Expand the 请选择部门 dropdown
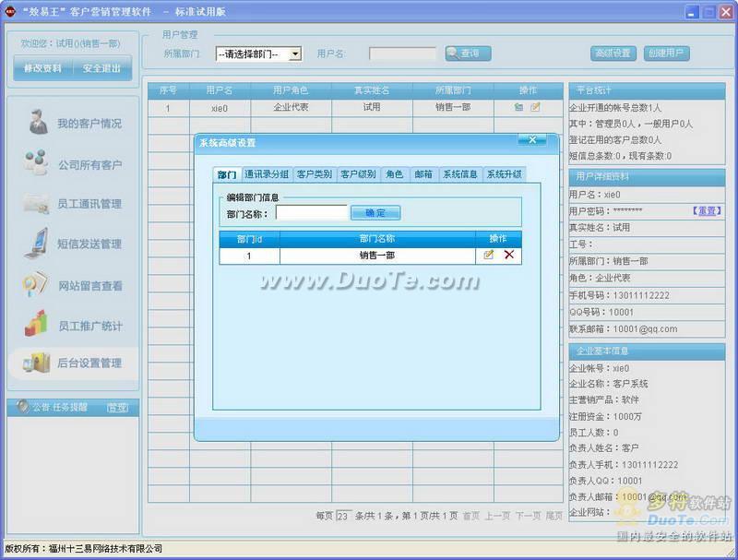 point(295,54)
